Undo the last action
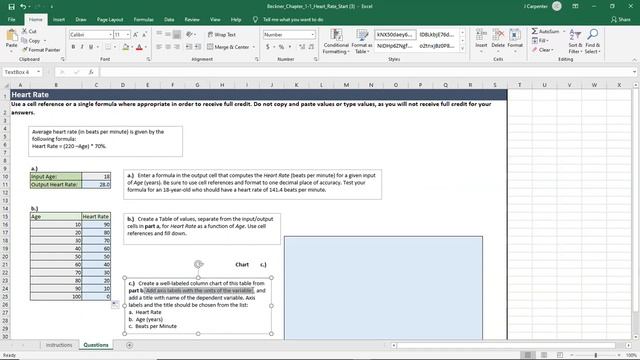Viewport: 640px width, 360px height. 23,7
